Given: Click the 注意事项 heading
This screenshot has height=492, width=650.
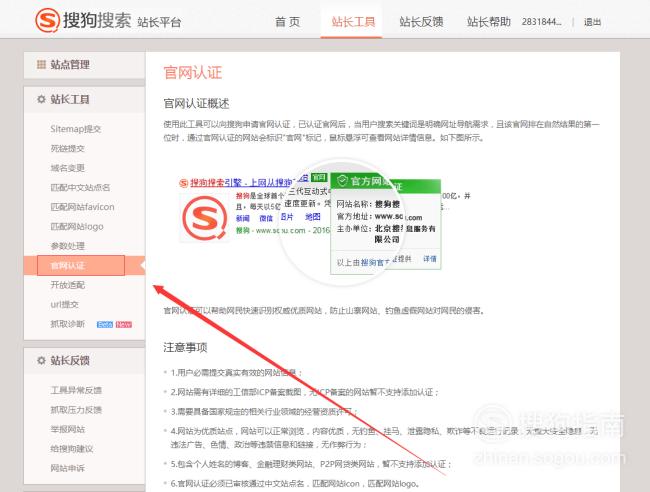Looking at the screenshot, I should tap(185, 347).
